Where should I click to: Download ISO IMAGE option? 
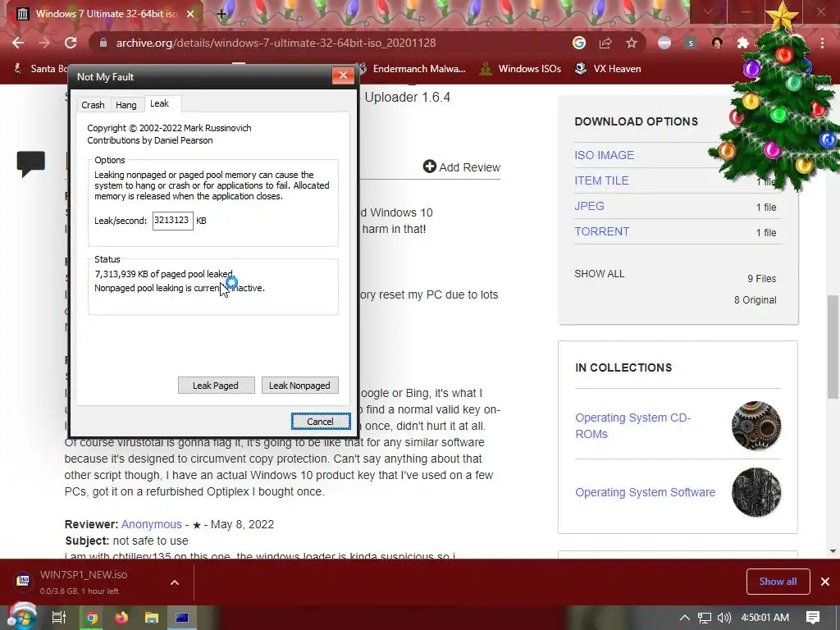(x=605, y=155)
